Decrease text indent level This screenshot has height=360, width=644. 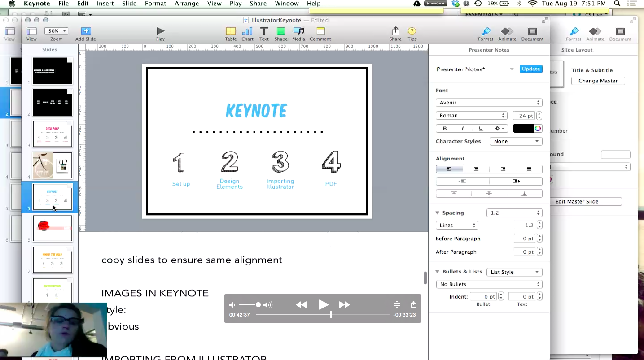point(462,181)
